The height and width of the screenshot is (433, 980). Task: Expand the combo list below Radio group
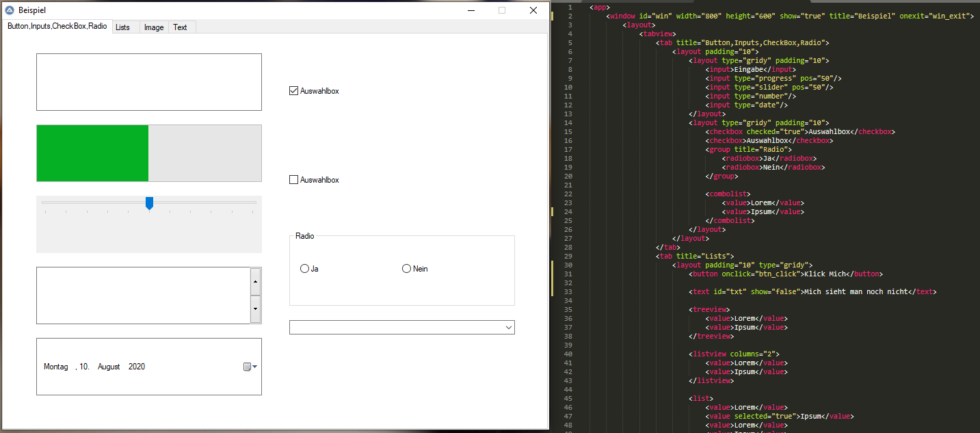[508, 328]
